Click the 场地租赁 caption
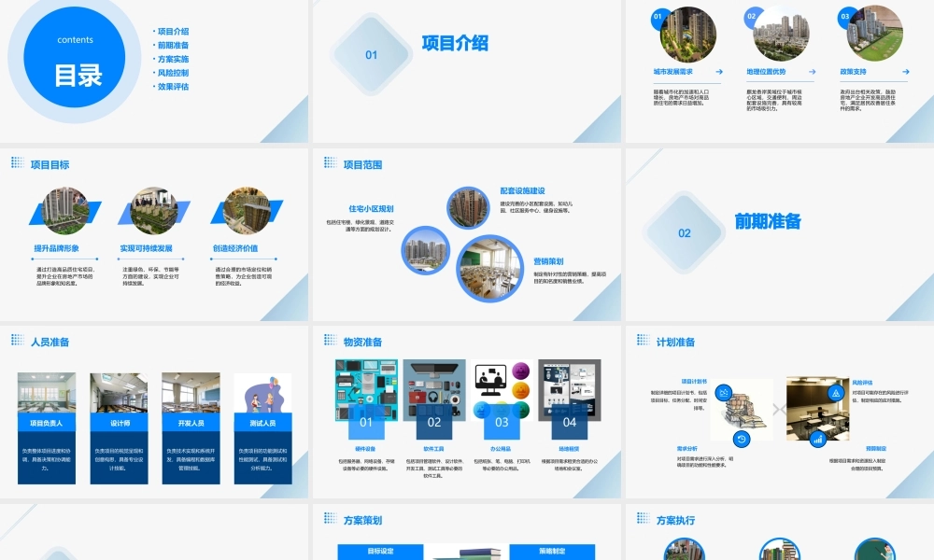The height and width of the screenshot is (560, 934). pos(570,449)
